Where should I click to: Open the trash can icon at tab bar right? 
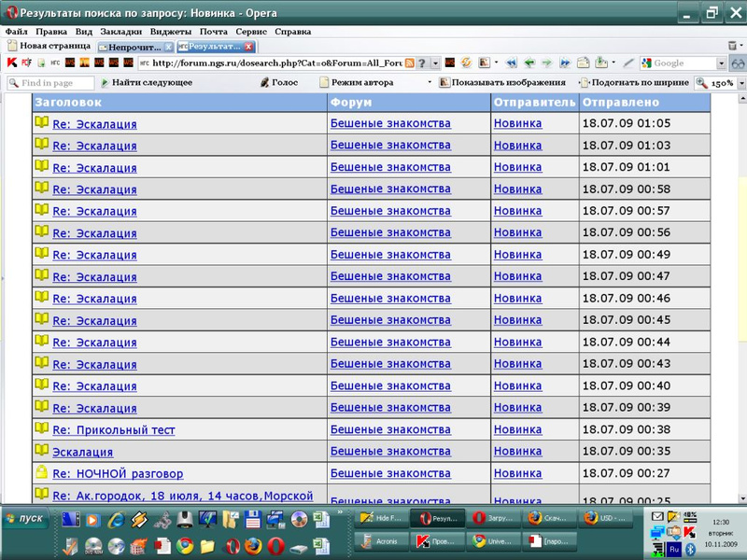point(734,46)
